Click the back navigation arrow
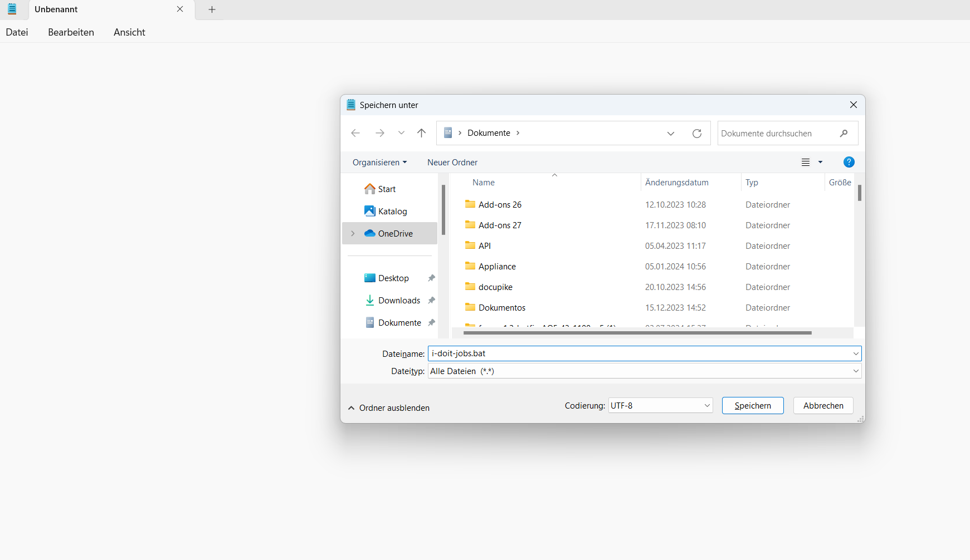This screenshot has height=560, width=970. [x=355, y=133]
